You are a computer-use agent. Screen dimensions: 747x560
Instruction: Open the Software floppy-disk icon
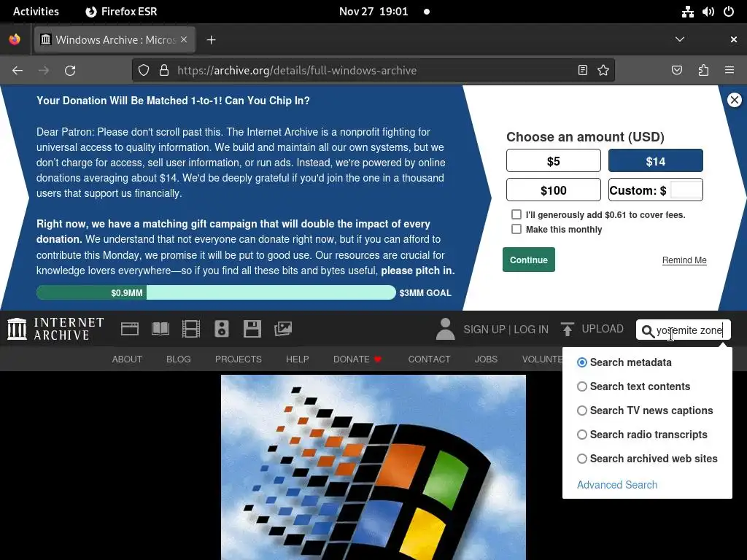tap(252, 329)
